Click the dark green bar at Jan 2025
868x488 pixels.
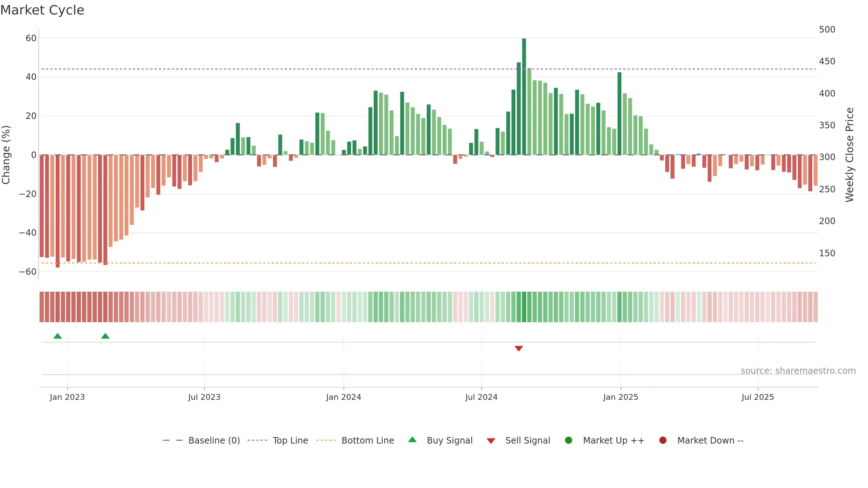click(x=620, y=114)
